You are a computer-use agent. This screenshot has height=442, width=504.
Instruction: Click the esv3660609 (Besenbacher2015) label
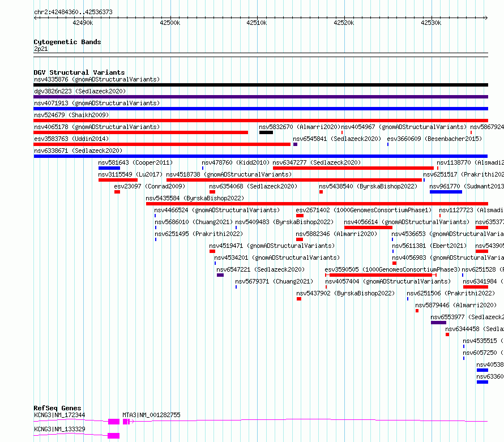click(434, 139)
